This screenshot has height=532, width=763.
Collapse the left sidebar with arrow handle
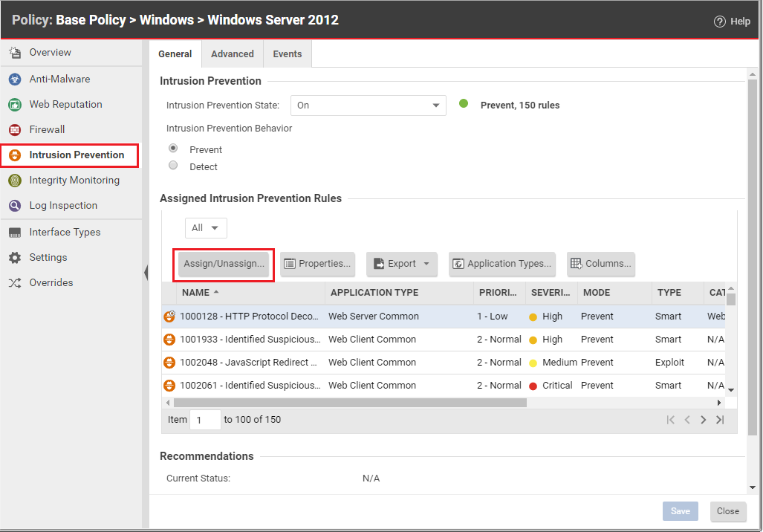[146, 273]
